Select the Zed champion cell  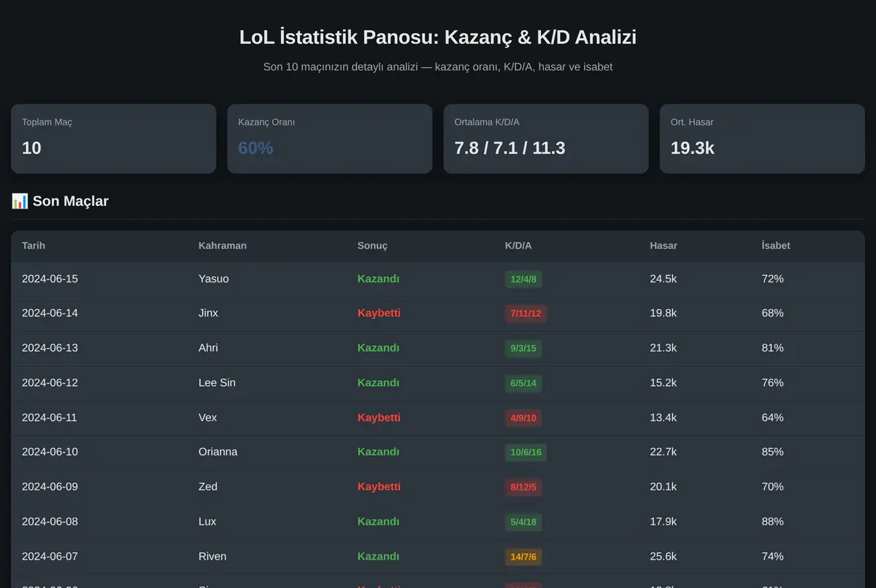click(x=208, y=487)
